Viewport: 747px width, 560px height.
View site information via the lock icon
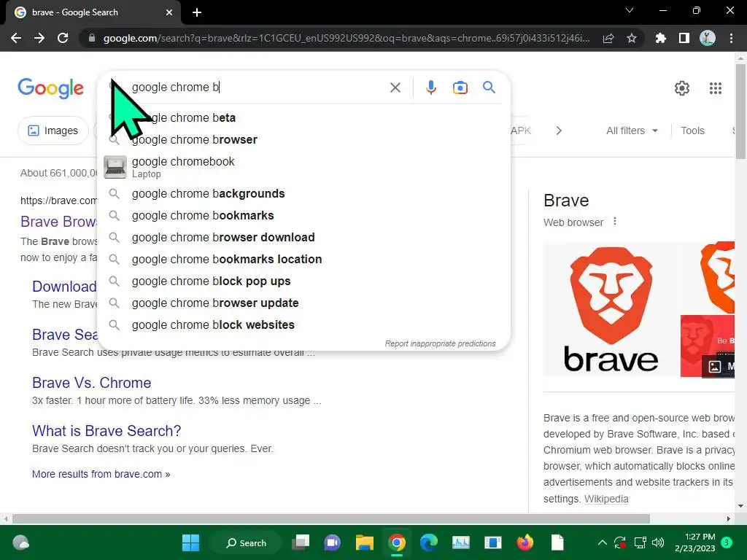click(92, 38)
